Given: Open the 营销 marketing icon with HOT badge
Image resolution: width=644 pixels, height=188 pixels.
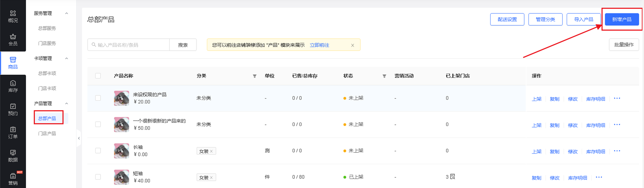Looking at the screenshot, I should pyautogui.click(x=13, y=179).
